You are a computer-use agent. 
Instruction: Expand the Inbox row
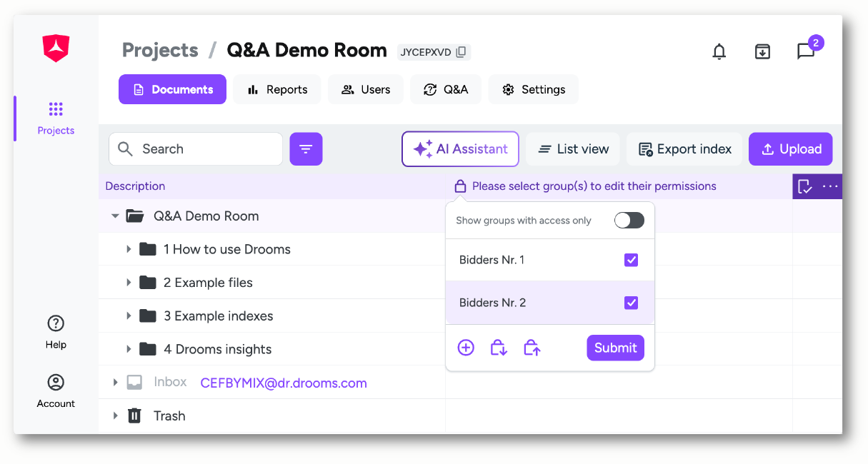115,383
